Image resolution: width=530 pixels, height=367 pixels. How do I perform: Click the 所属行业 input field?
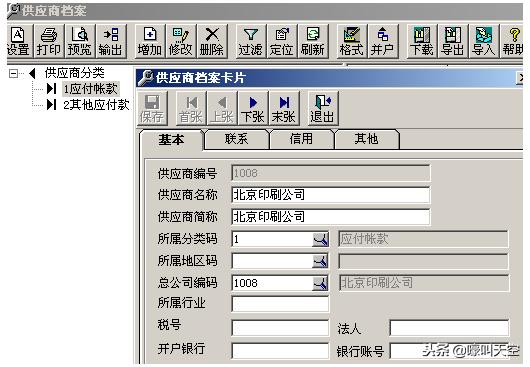click(280, 304)
